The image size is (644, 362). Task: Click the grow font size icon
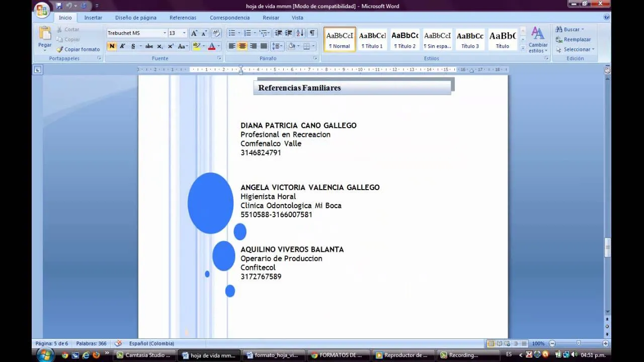click(x=194, y=33)
